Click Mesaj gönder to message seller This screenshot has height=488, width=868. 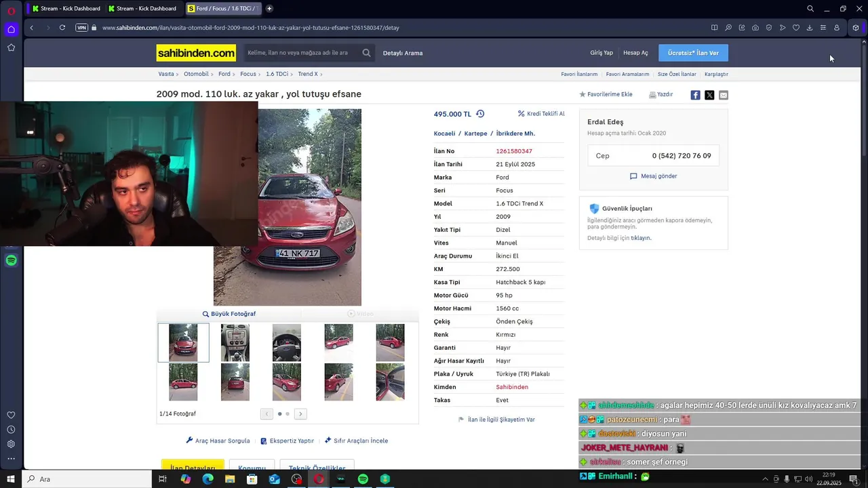pyautogui.click(x=654, y=176)
